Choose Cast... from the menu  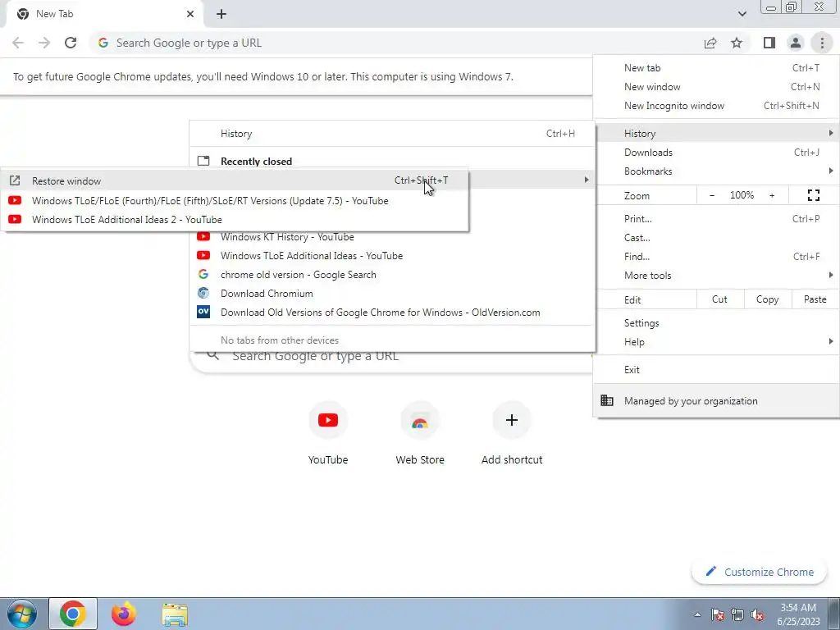point(716,237)
